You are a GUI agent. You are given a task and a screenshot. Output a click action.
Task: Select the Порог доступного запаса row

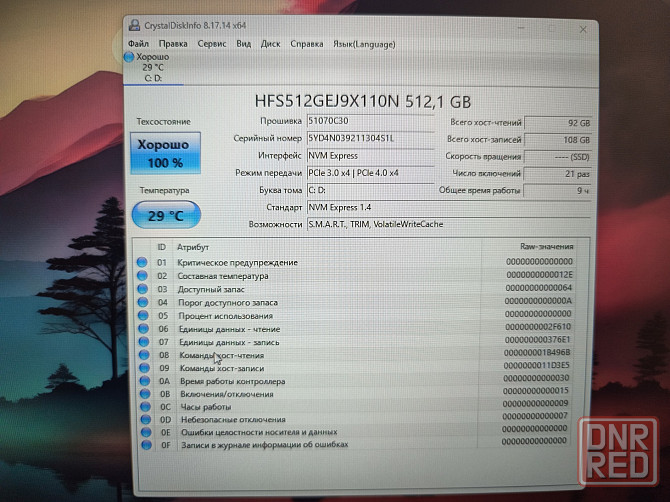(x=355, y=302)
